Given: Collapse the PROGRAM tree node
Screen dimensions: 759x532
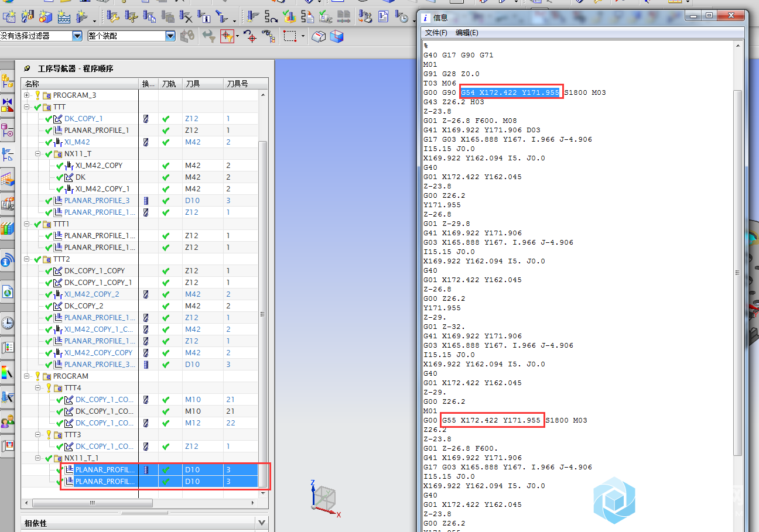Looking at the screenshot, I should 28,376.
